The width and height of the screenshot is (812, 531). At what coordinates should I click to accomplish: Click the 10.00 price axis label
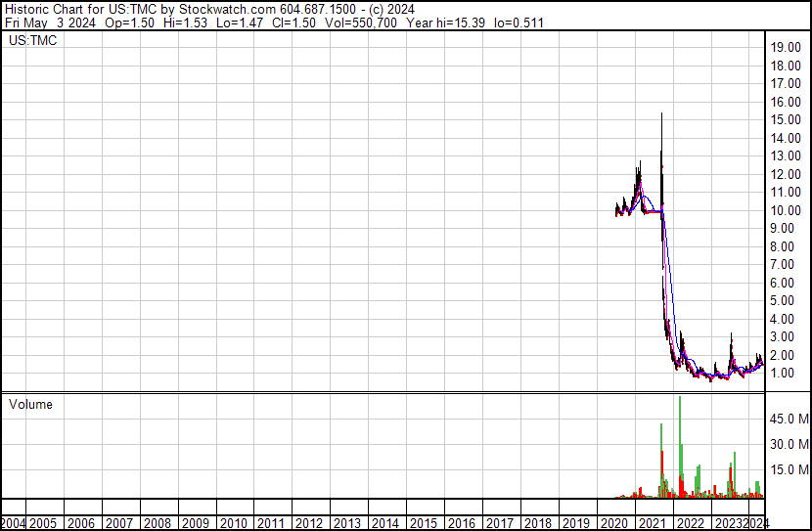pos(786,210)
